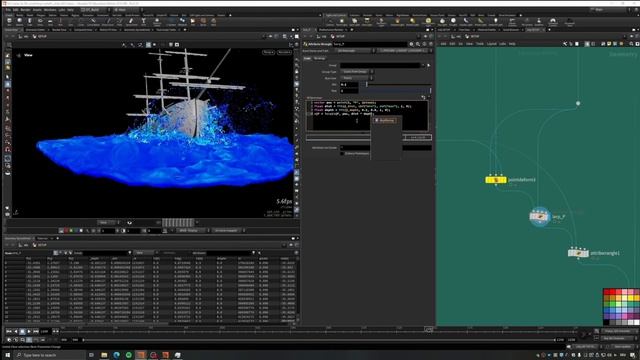640x360 pixels.
Task: Select the Box tool on Create shelf
Action: (x=9, y=22)
